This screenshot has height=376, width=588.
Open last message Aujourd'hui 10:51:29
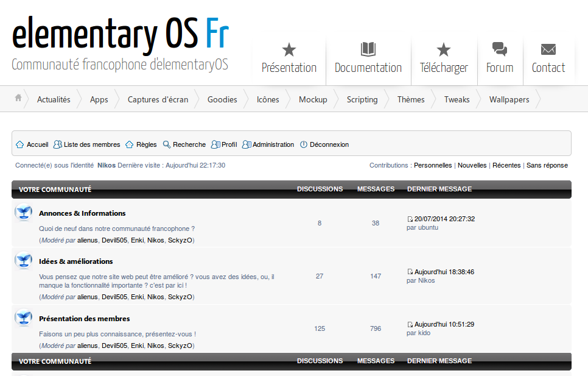444,324
